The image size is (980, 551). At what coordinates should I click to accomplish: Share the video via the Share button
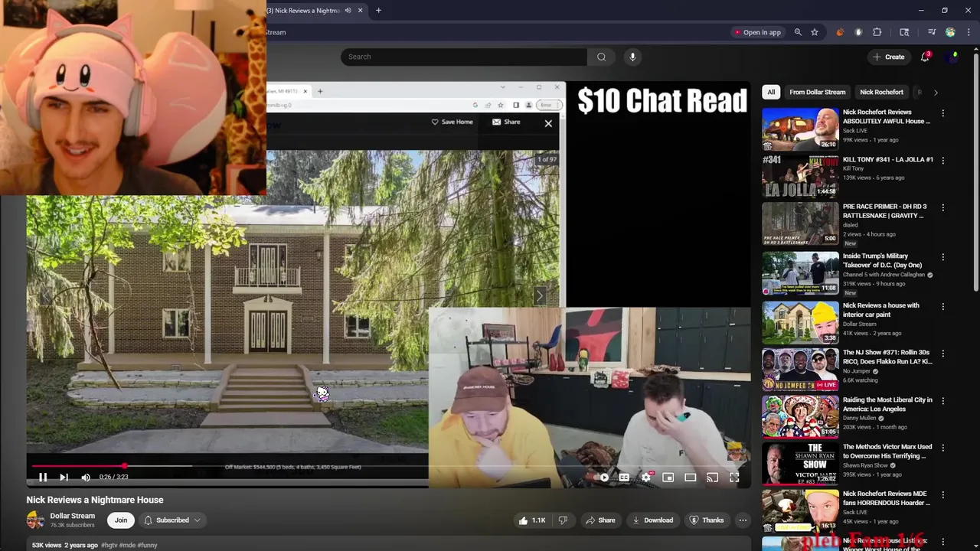tap(600, 520)
